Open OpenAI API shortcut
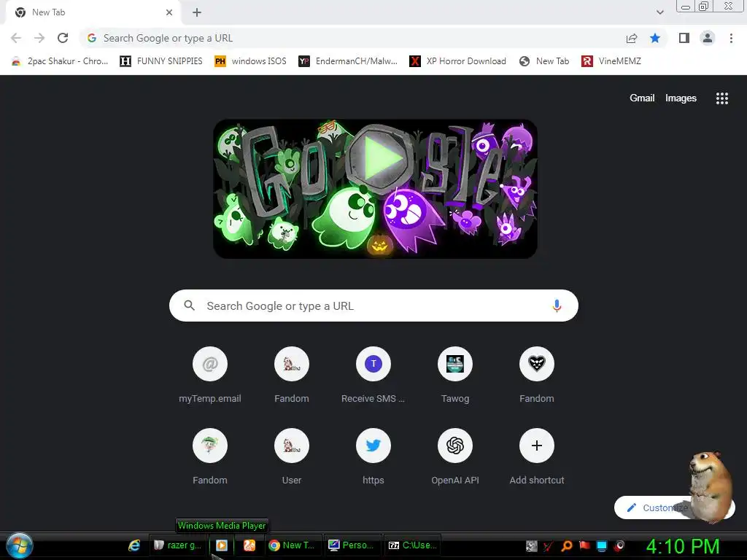The width and height of the screenshot is (747, 560). (455, 457)
